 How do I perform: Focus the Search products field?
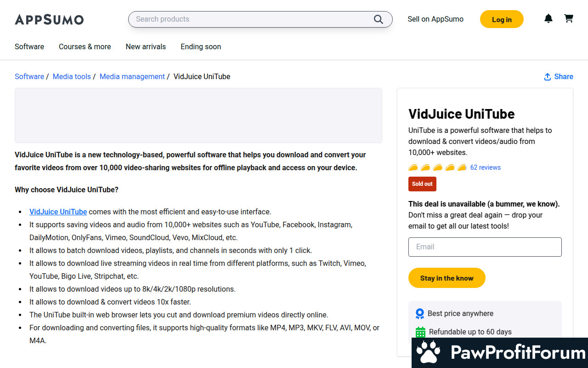(260, 19)
